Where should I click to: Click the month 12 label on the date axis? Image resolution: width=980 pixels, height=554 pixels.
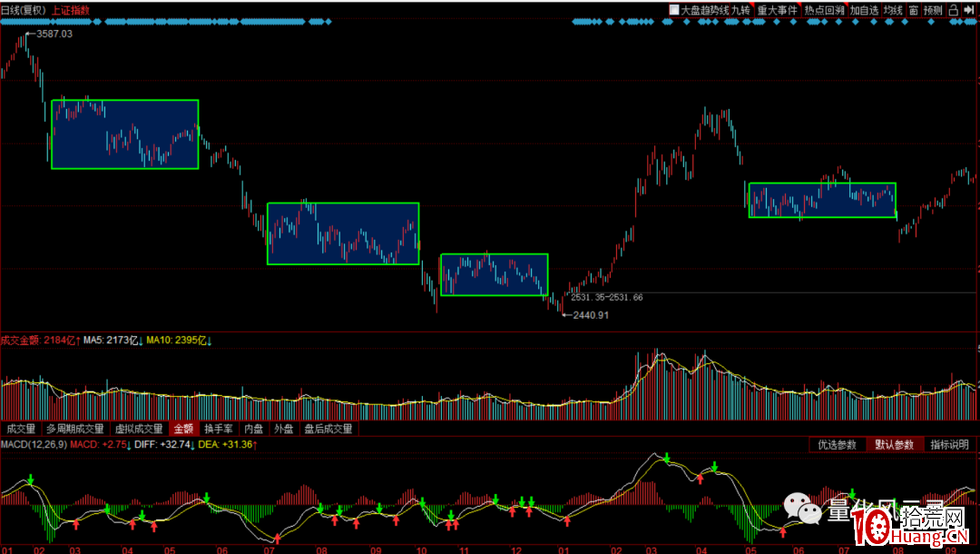point(516,550)
